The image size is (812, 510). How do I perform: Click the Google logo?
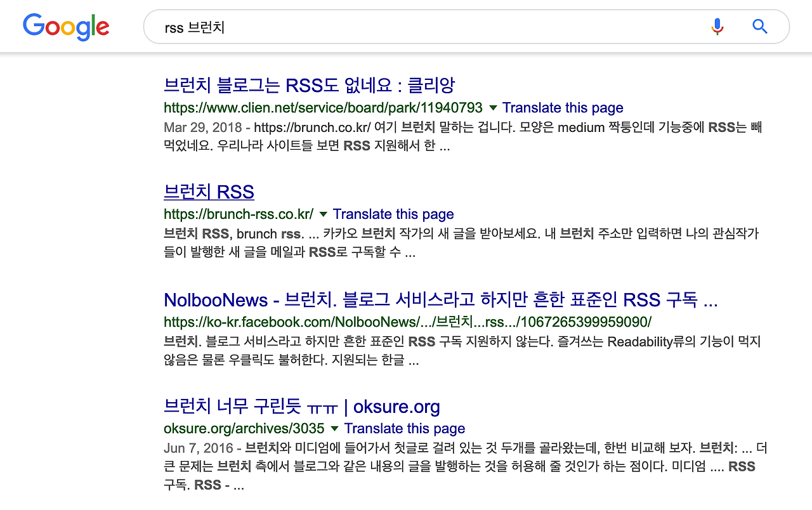tap(66, 27)
